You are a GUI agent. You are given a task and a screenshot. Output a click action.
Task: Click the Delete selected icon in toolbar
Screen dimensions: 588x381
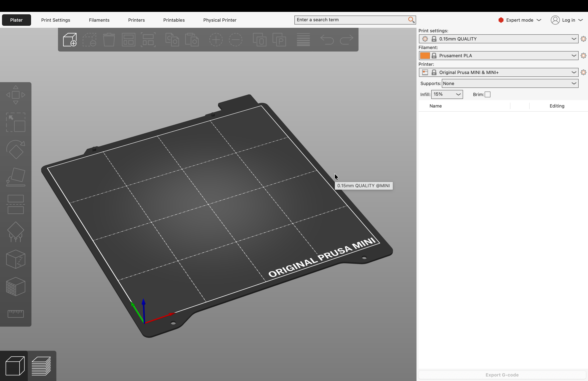tap(89, 40)
